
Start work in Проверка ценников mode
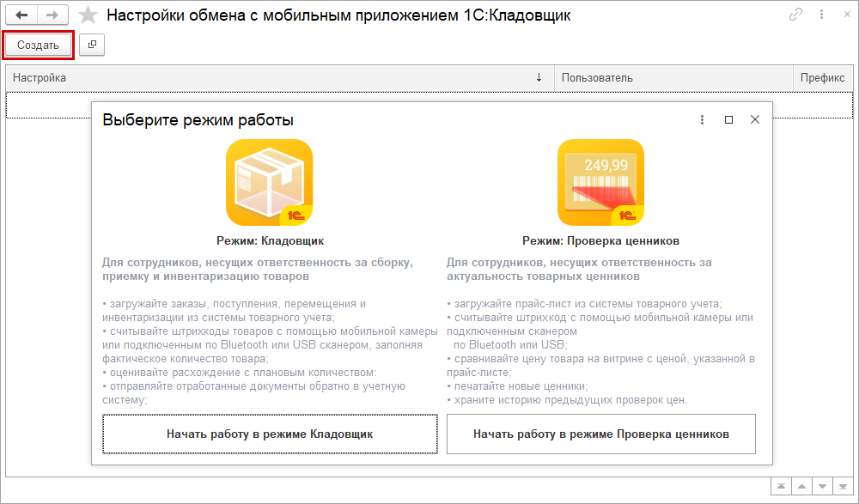pos(601,434)
